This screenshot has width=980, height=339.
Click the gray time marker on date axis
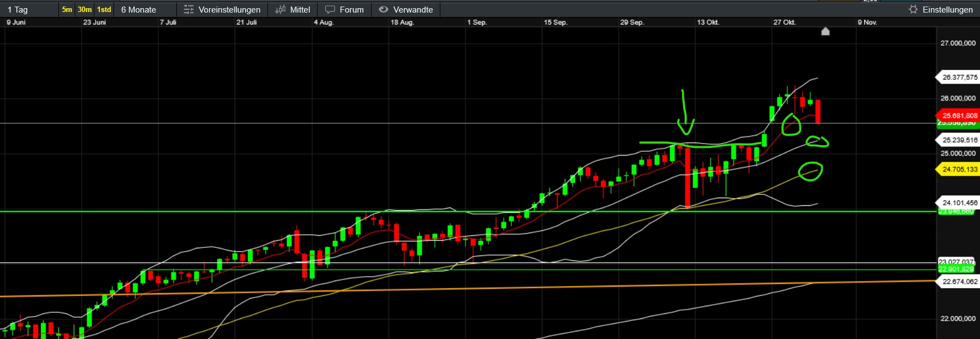826,31
